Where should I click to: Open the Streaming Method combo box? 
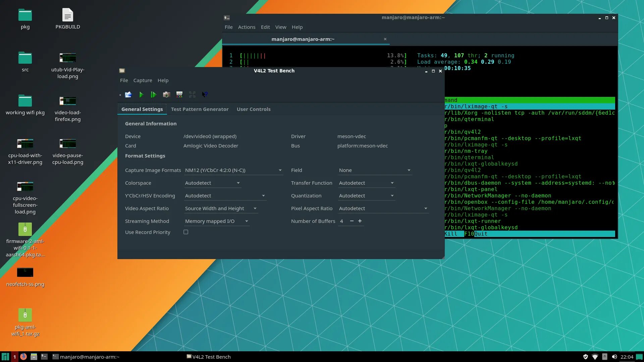point(216,221)
